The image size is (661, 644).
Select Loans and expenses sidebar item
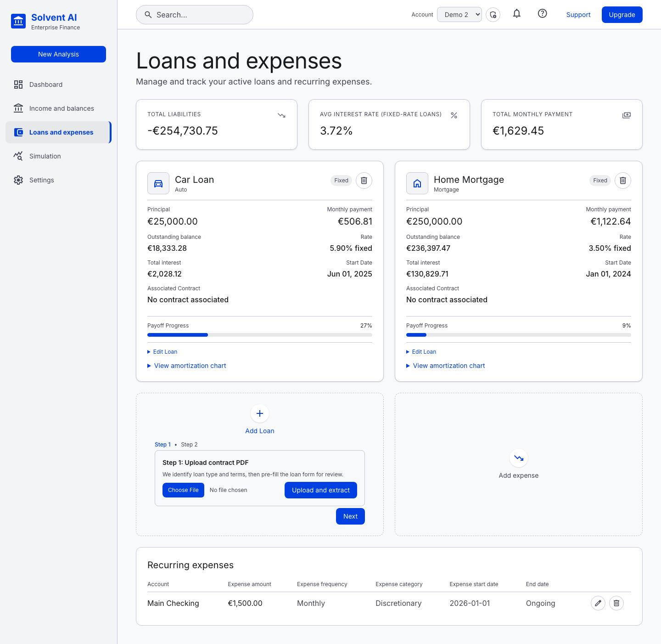point(58,132)
